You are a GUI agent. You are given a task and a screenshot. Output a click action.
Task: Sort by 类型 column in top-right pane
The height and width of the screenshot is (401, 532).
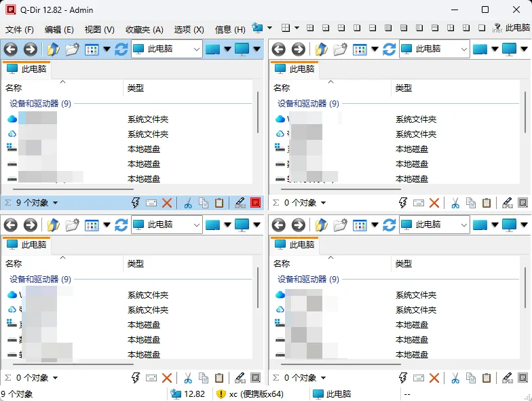coord(455,88)
